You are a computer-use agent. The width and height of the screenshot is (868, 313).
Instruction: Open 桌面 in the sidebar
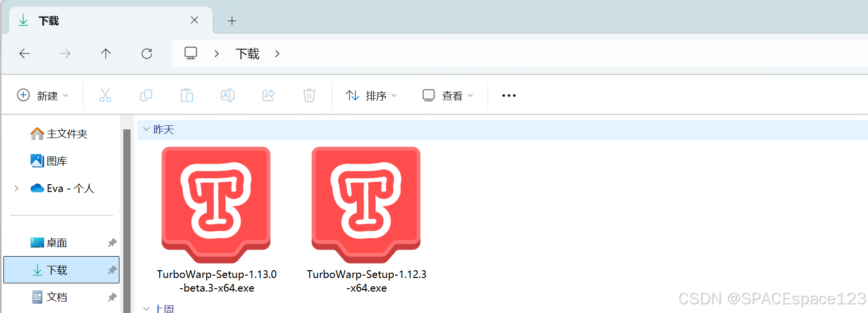click(49, 243)
